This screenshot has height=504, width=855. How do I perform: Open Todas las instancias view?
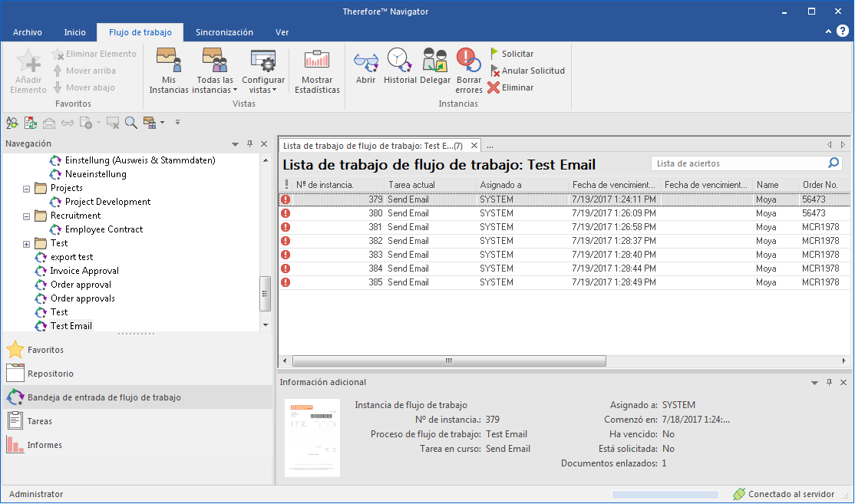click(215, 71)
